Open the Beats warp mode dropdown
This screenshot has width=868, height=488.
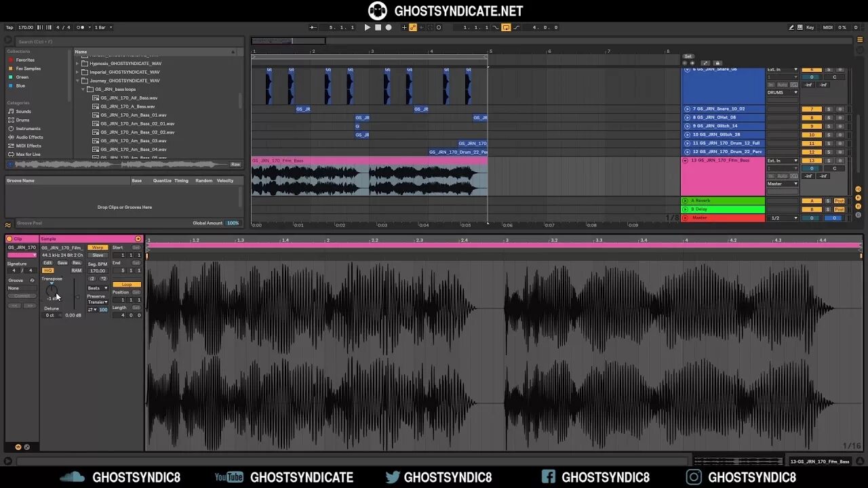pos(98,288)
